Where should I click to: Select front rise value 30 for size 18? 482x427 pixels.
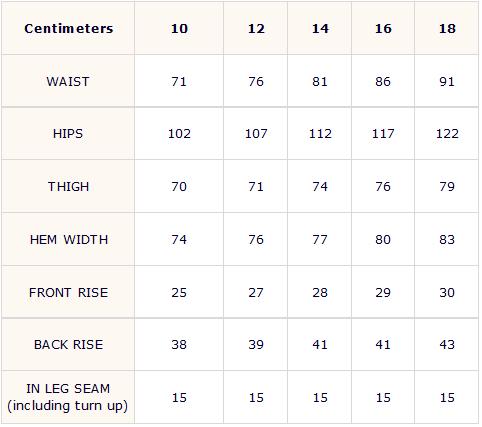click(x=447, y=293)
